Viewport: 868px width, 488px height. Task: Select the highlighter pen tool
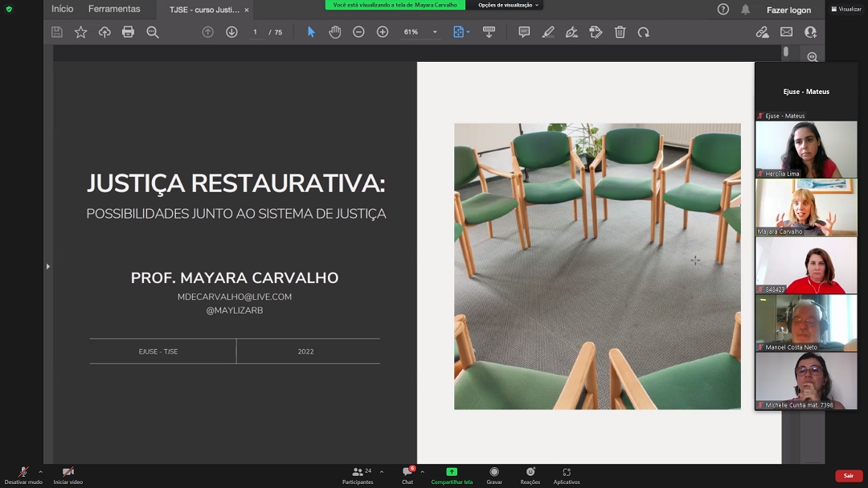pyautogui.click(x=548, y=32)
